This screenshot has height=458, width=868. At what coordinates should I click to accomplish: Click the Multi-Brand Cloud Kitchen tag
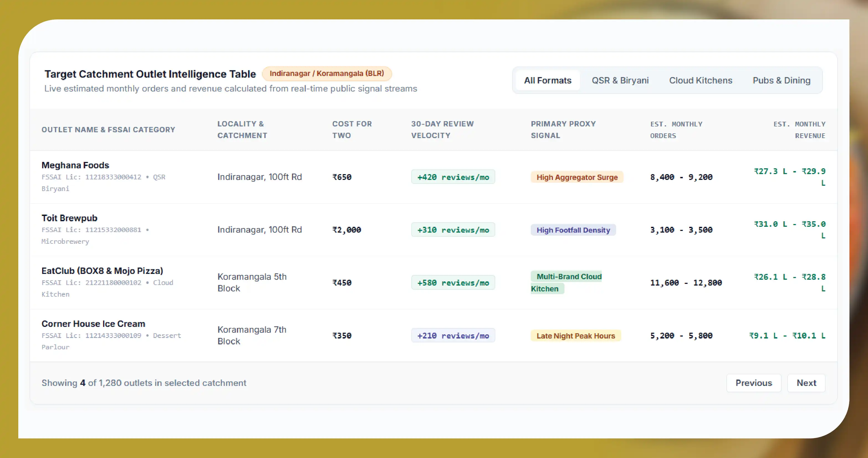click(x=566, y=283)
